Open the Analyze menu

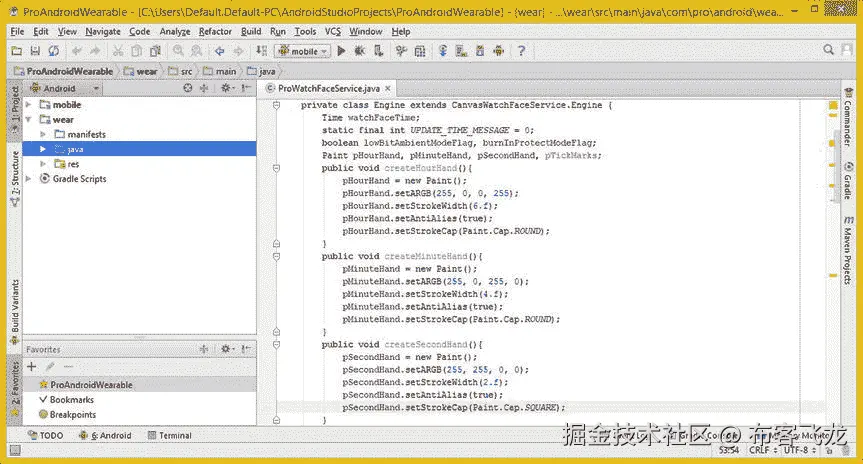[x=175, y=31]
